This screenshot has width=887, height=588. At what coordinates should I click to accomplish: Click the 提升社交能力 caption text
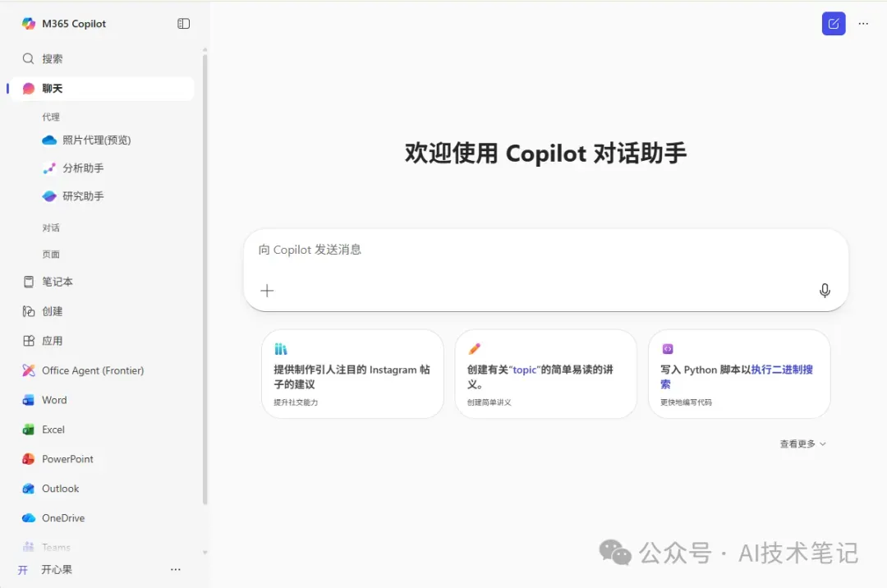(296, 402)
